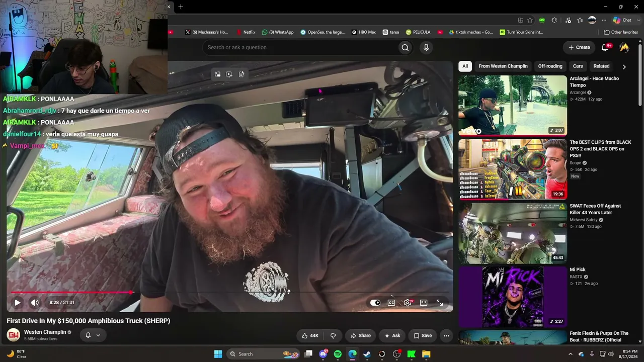
Task: Open the HBO Max bookmark
Action: click(364, 32)
